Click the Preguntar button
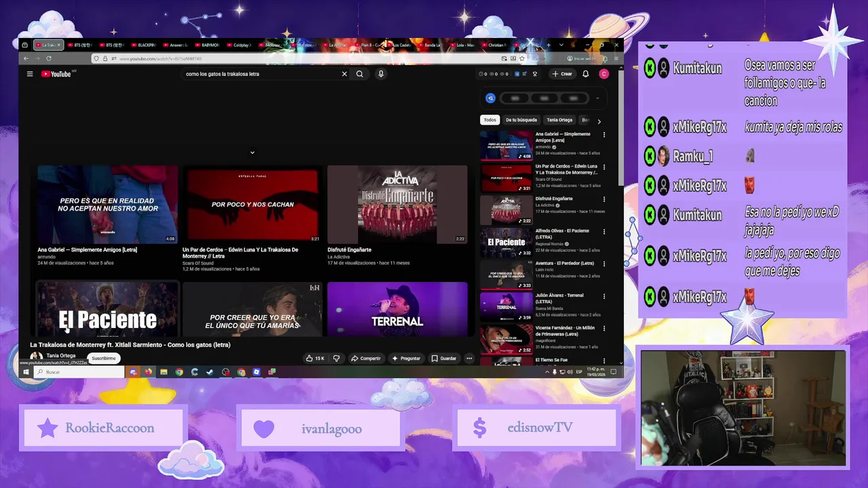Image resolution: width=868 pixels, height=488 pixels. [406, 359]
